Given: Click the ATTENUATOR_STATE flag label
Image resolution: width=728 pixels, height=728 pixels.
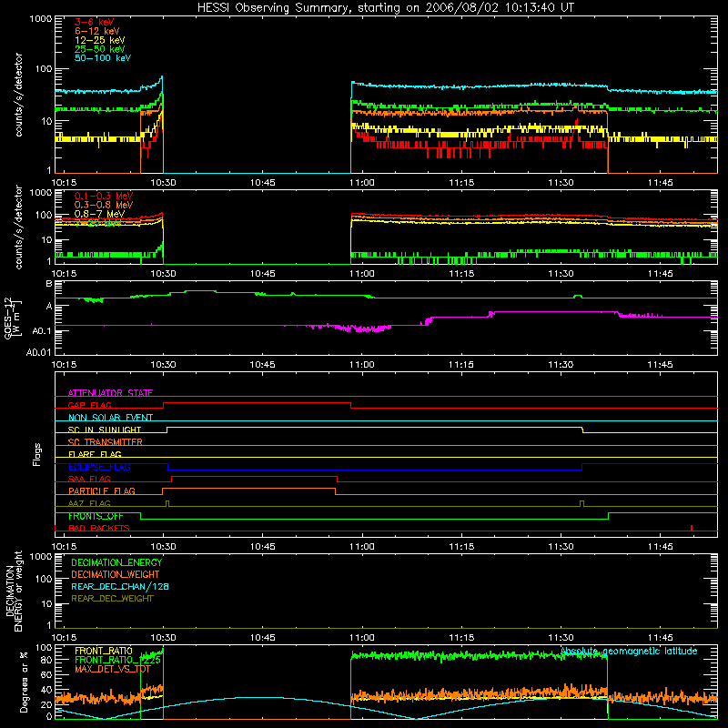Looking at the screenshot, I should click(x=110, y=393).
